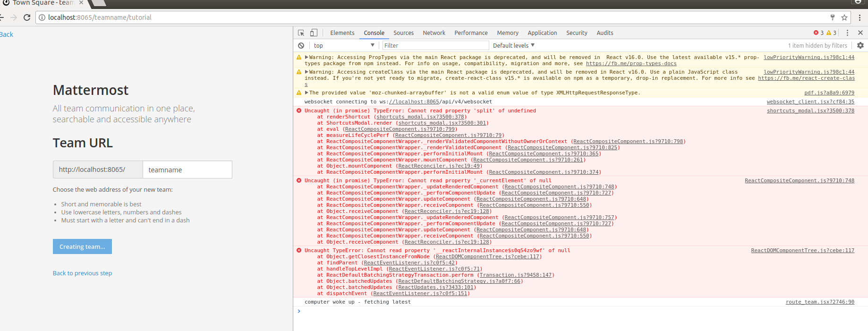Switch to the Security tab
868x331 pixels.
tap(577, 33)
